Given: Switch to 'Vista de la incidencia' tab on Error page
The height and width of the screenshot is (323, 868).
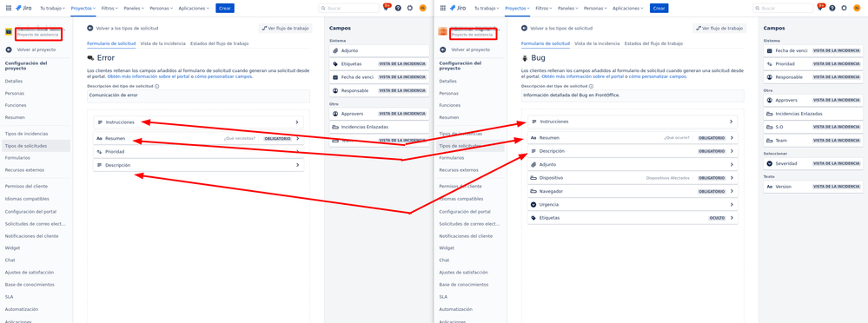Looking at the screenshot, I should click(162, 43).
